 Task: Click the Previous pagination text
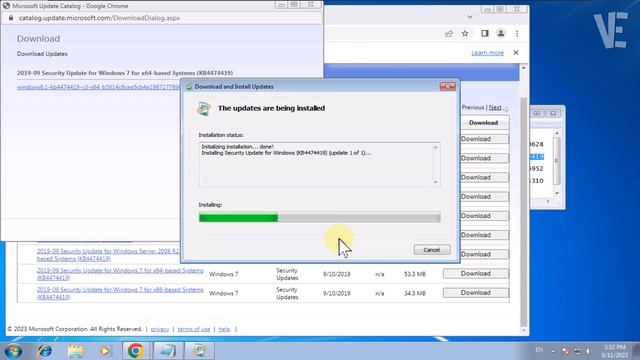pyautogui.click(x=473, y=107)
